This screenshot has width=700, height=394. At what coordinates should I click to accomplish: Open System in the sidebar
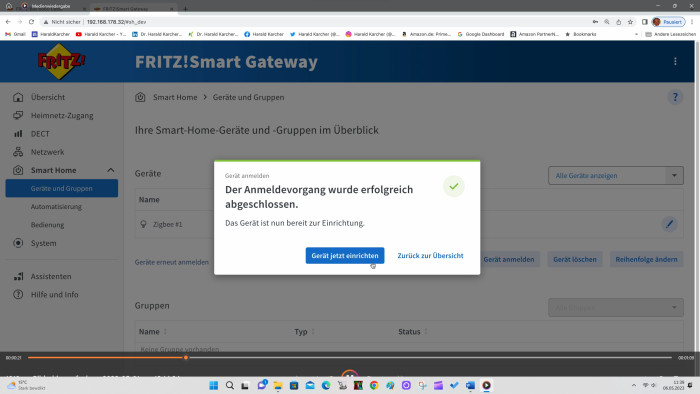[43, 243]
